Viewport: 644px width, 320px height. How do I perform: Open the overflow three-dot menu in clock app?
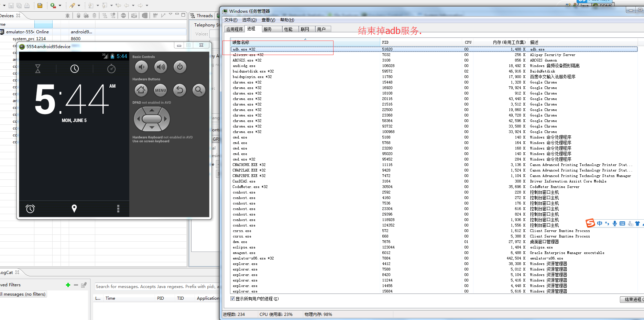pos(118,208)
